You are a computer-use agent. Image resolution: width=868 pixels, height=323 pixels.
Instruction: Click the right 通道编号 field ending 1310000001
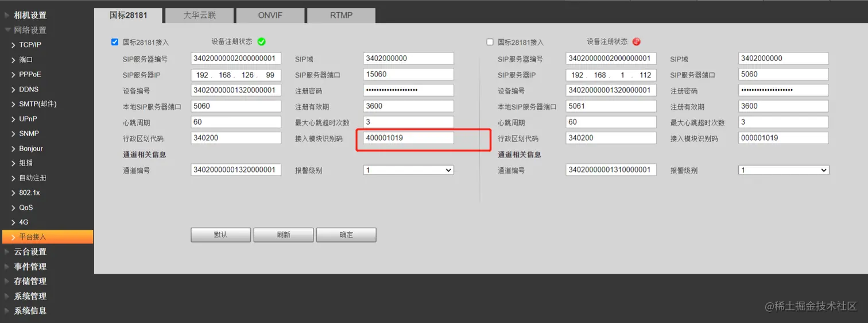[x=611, y=170]
